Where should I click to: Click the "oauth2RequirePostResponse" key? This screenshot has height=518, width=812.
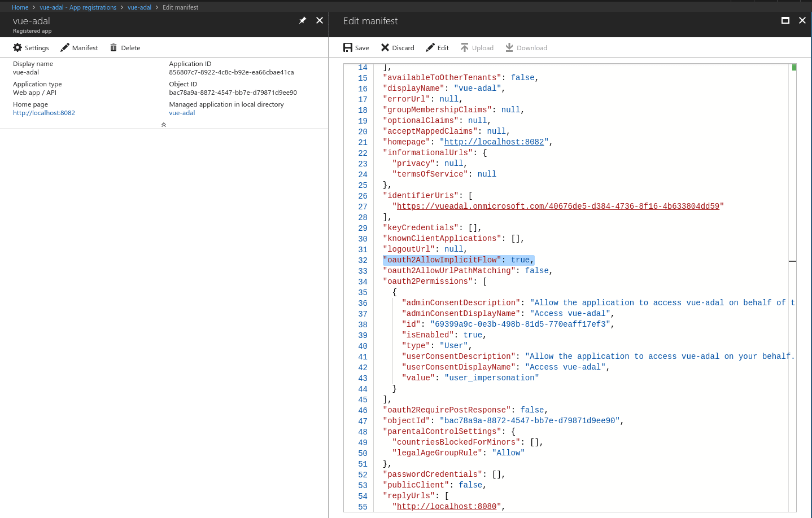click(447, 410)
